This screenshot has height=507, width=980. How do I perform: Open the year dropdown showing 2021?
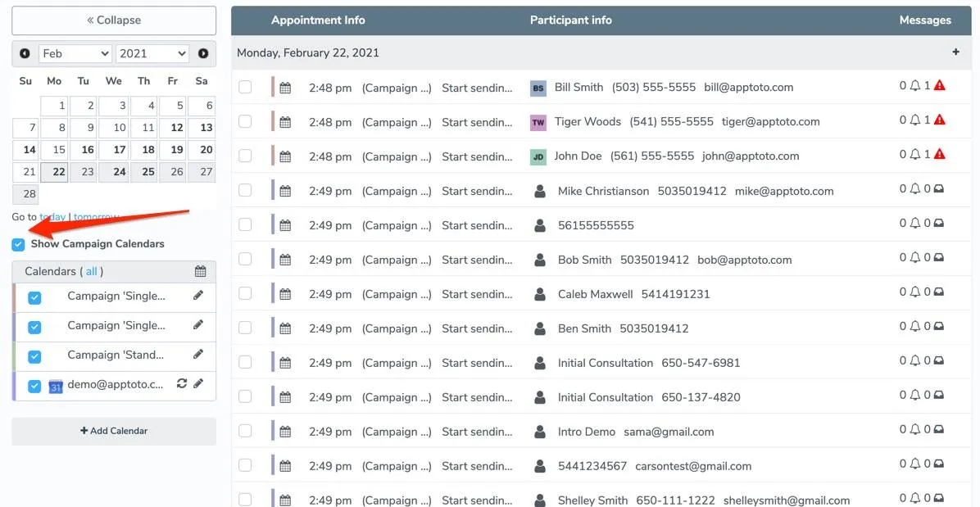click(152, 53)
